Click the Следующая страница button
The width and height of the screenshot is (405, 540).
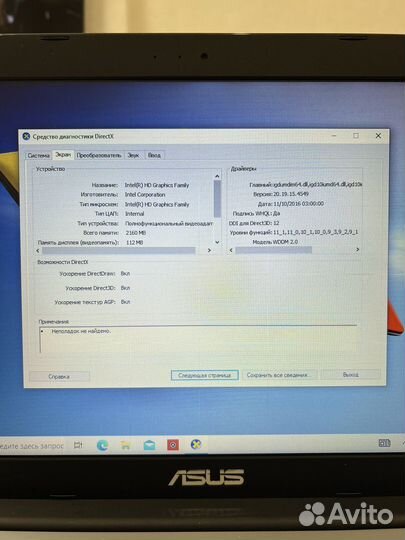205,375
